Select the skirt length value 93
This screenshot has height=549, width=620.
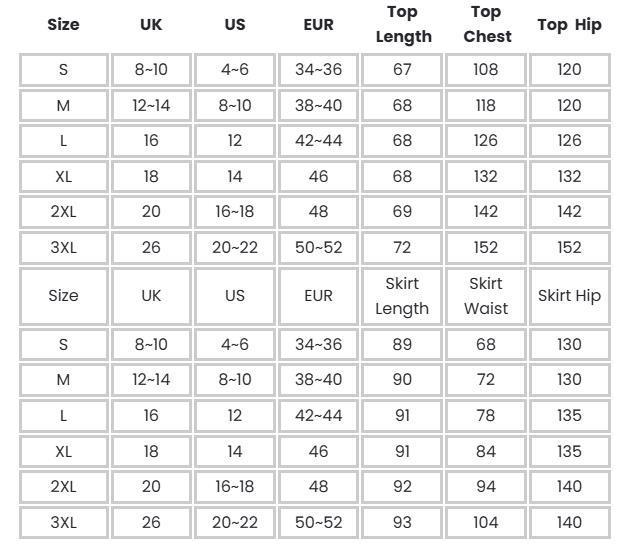[x=402, y=522]
